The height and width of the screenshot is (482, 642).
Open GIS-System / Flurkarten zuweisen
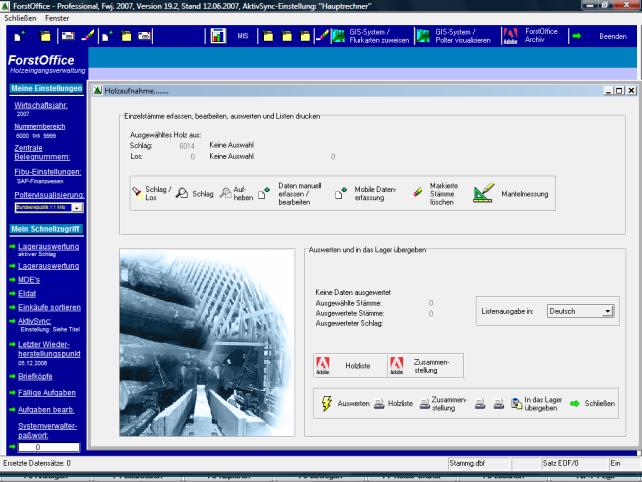tap(371, 36)
